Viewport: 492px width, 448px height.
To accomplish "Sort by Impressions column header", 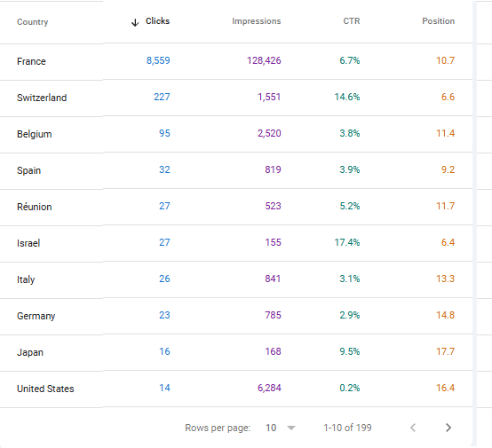I will pyautogui.click(x=257, y=21).
